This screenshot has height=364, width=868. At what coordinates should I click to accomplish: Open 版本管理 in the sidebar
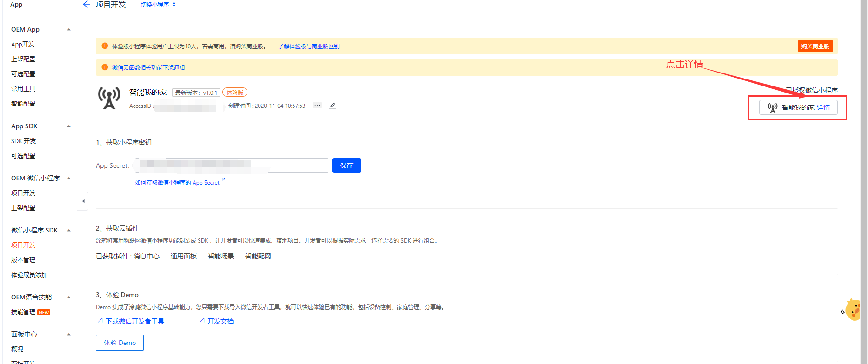coord(23,260)
